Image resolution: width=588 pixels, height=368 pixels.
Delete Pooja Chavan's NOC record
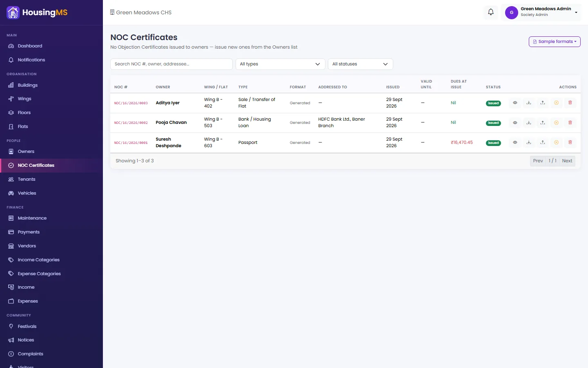pos(570,123)
